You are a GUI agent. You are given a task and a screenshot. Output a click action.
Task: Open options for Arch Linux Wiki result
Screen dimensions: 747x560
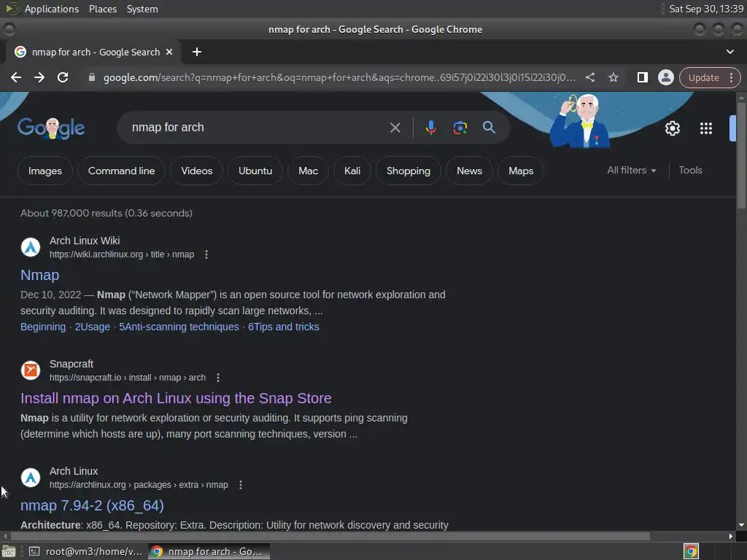coord(206,254)
